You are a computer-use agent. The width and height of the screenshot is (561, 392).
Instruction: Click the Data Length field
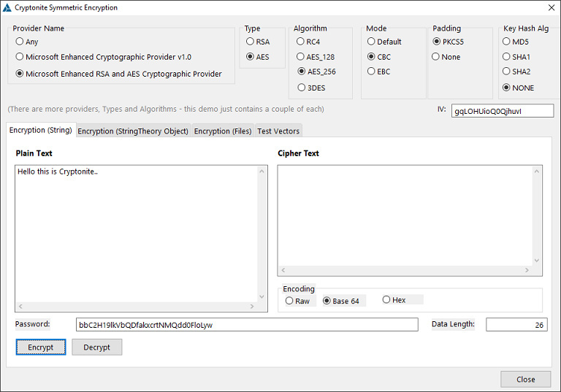pos(516,325)
